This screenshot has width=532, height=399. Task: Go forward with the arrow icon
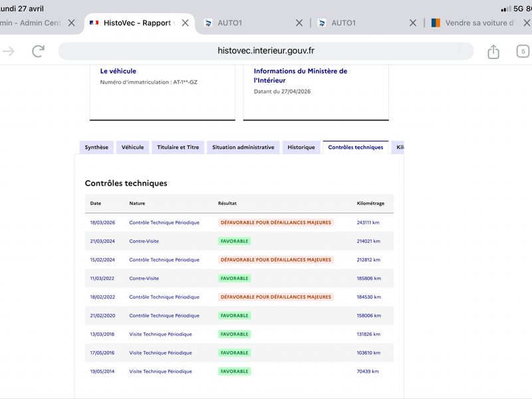coord(9,51)
